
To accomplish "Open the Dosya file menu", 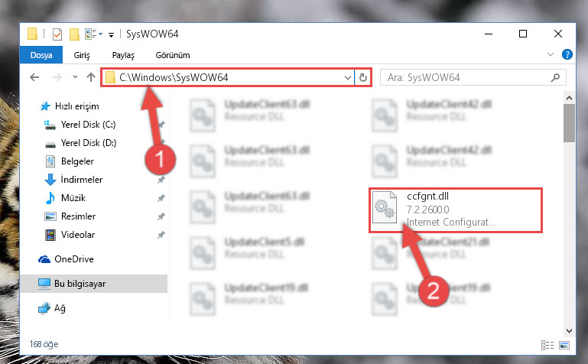I will [41, 55].
